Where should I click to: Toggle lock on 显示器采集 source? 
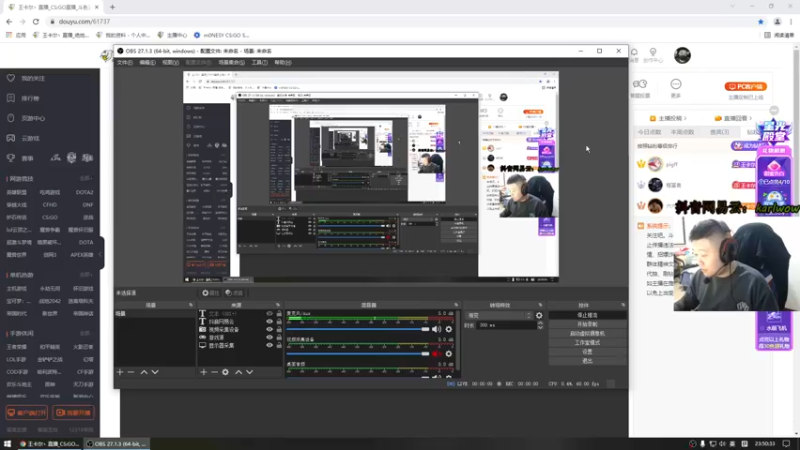(279, 345)
